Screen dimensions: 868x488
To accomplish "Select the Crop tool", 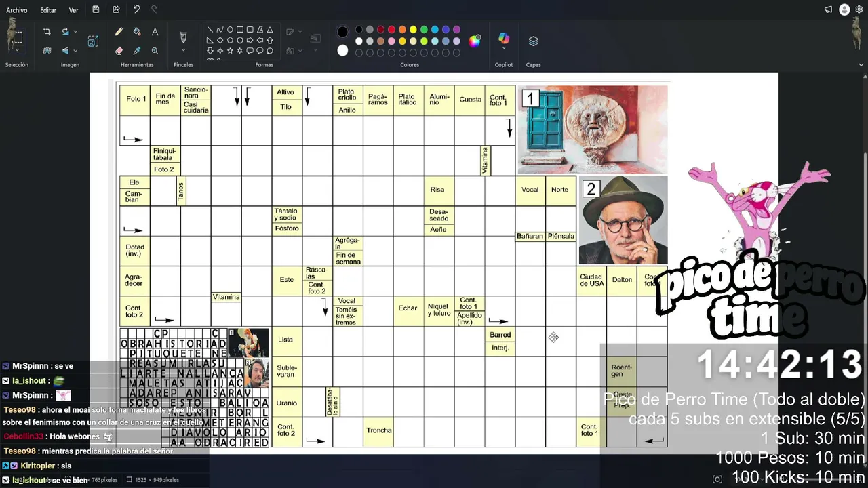I will pos(47,31).
